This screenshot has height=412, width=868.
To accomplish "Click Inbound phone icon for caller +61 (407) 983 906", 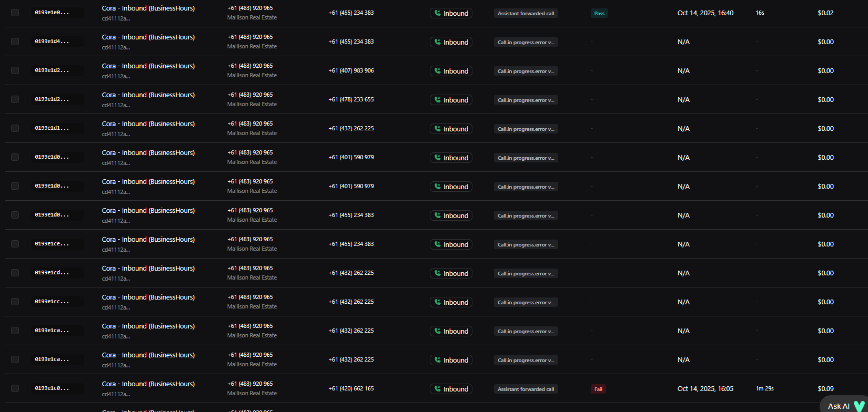I will click(438, 71).
